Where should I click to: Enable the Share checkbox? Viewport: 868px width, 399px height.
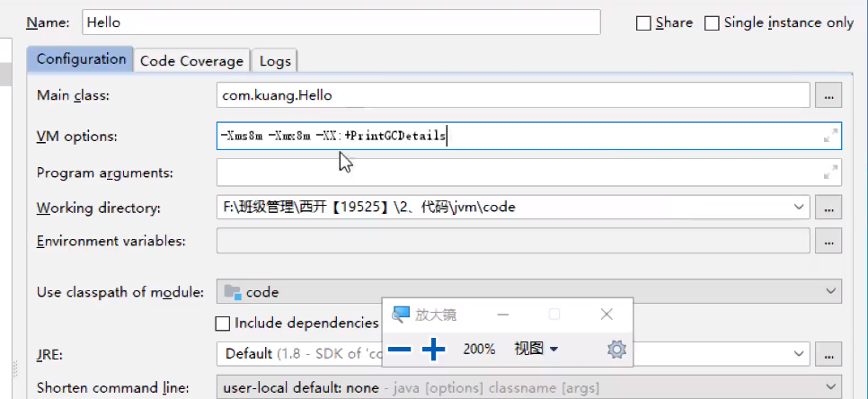coord(643,23)
